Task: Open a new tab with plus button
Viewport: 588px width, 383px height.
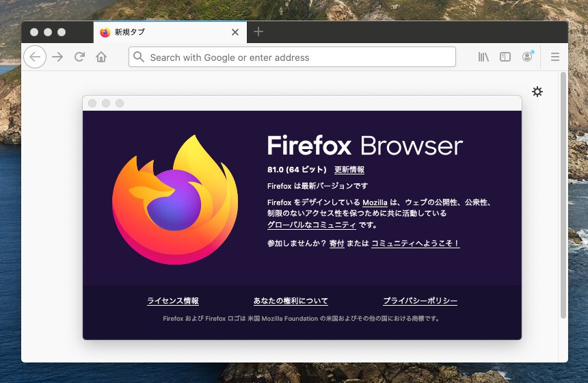Action: click(258, 31)
